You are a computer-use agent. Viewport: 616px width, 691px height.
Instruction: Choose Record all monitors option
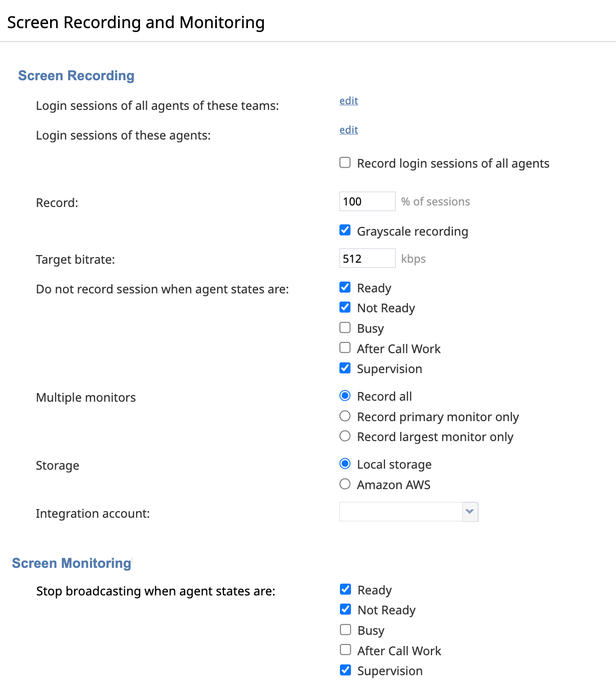pos(345,396)
